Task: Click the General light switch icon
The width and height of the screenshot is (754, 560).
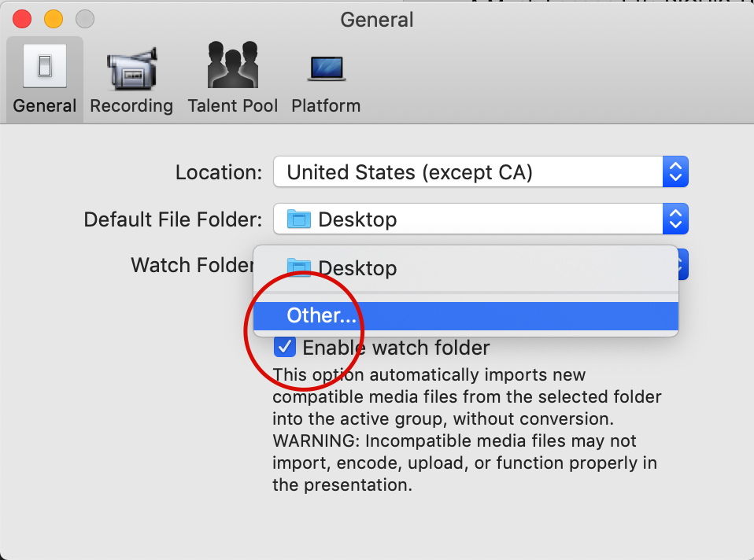Action: pos(44,66)
